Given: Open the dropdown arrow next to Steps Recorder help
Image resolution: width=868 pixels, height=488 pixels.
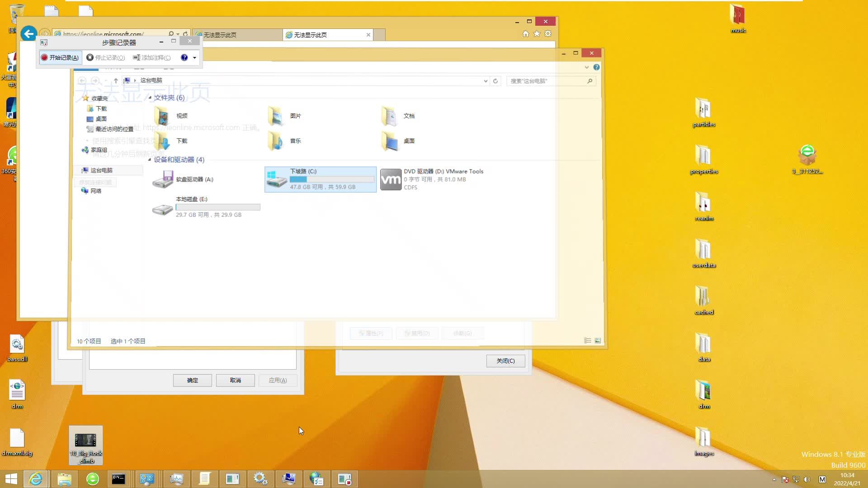Looking at the screenshot, I should (194, 58).
